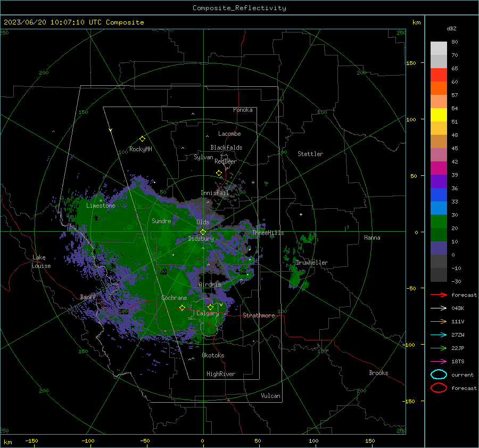
Task: Click the orange 111V arrow in legend
Action: coord(439,321)
